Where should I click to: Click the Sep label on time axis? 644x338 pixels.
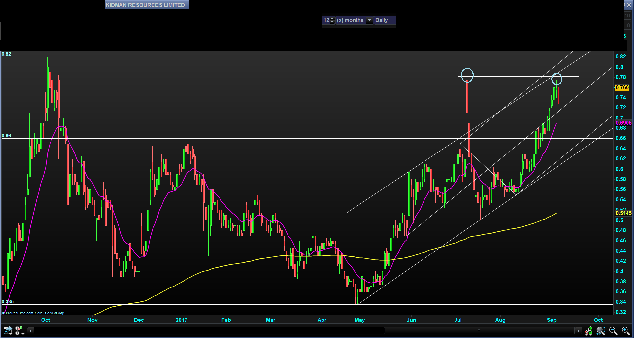(x=552, y=320)
